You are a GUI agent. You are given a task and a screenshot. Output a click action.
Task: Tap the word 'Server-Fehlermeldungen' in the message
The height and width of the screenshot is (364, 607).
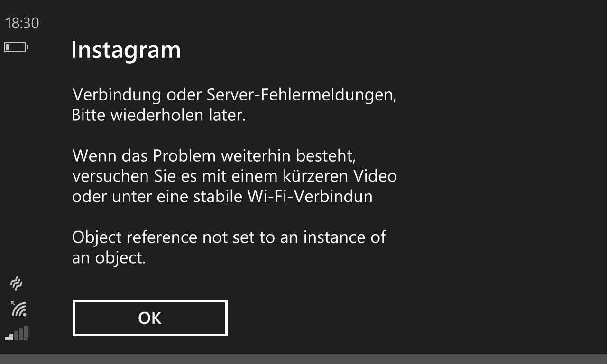pos(302,95)
